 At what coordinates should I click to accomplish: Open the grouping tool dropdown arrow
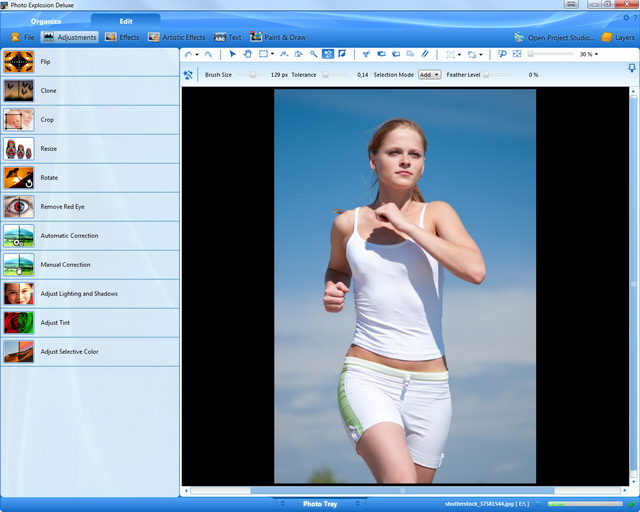pos(460,54)
